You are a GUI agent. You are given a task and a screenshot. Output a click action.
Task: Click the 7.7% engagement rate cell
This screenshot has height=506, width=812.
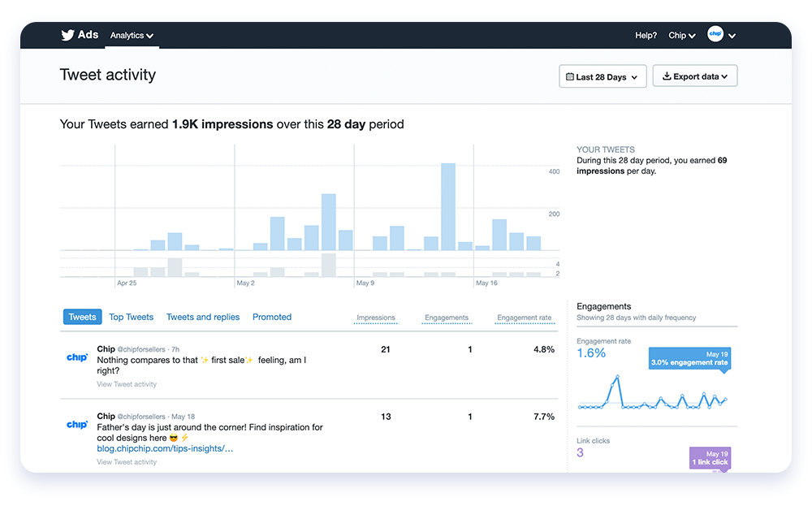point(544,417)
